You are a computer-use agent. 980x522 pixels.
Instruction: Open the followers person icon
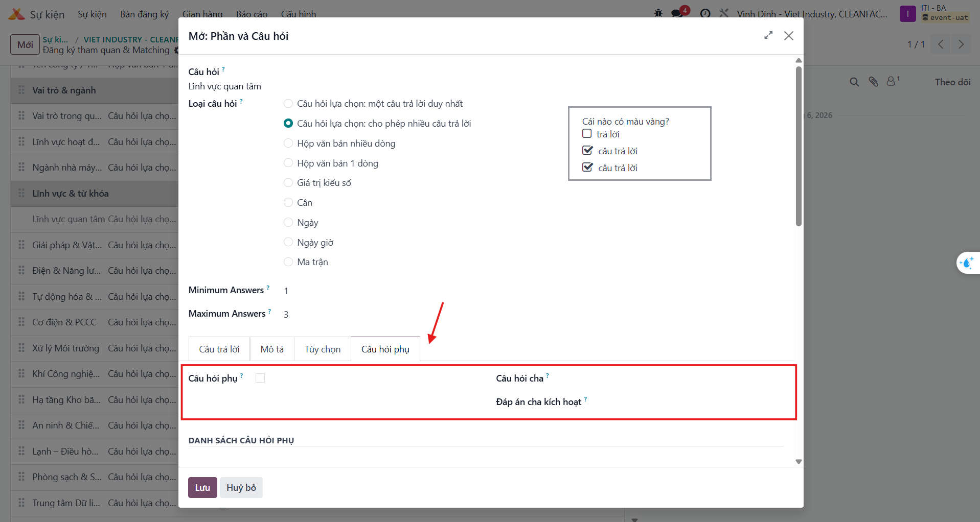point(893,81)
